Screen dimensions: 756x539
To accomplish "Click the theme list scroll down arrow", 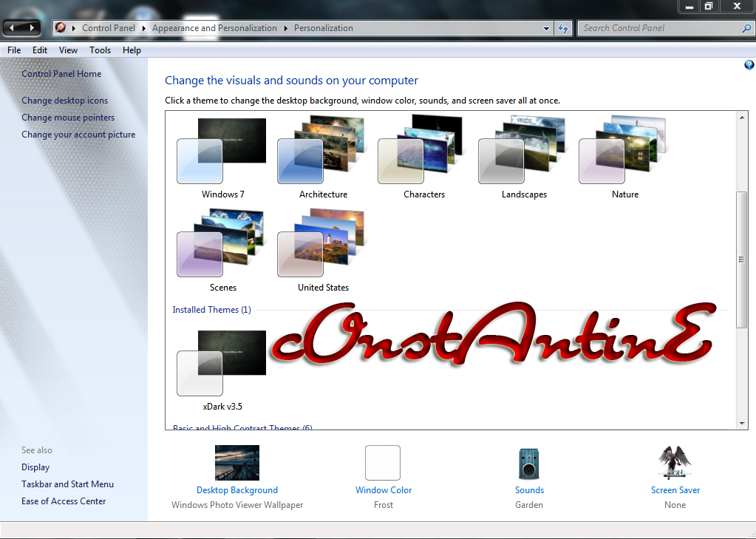I will click(x=741, y=423).
